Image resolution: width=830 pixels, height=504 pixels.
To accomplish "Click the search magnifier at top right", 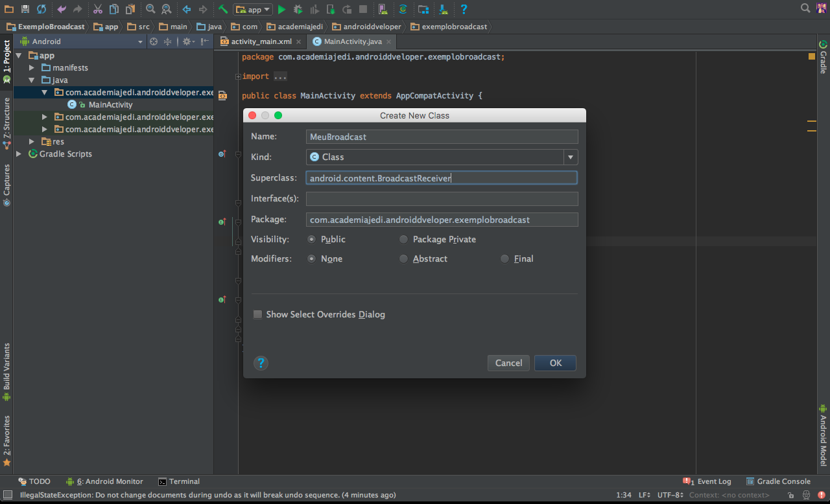I will [805, 8].
